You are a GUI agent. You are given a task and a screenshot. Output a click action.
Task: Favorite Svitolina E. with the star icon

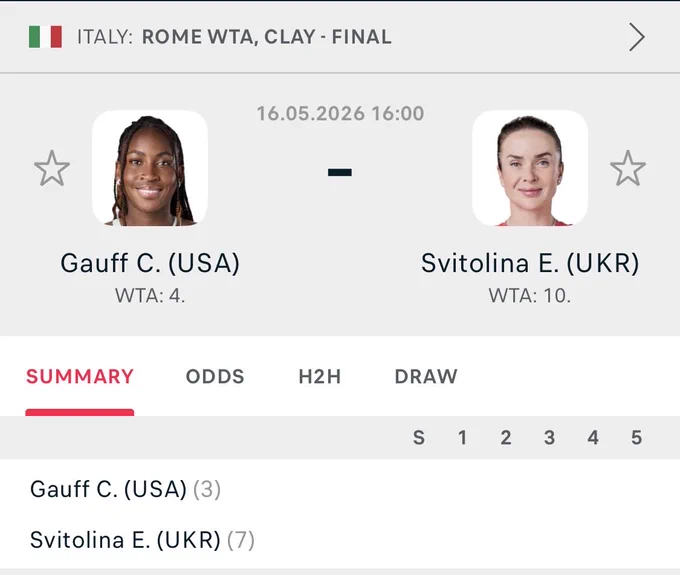click(628, 168)
